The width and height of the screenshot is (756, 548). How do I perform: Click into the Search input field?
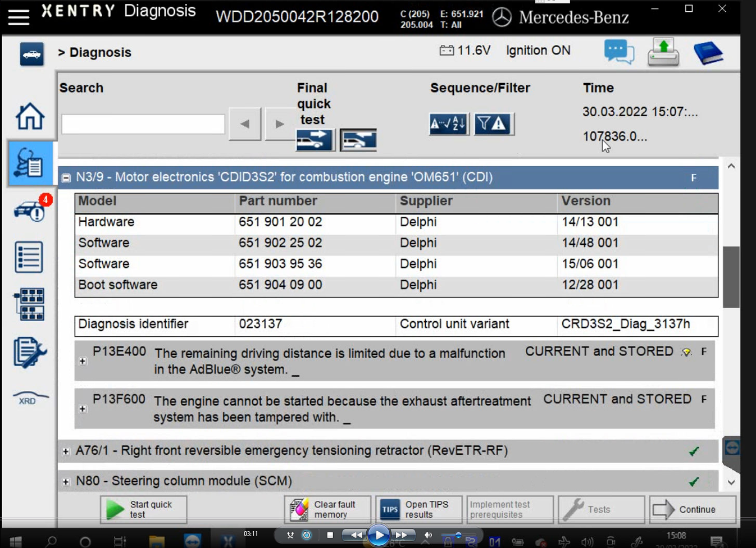point(143,124)
